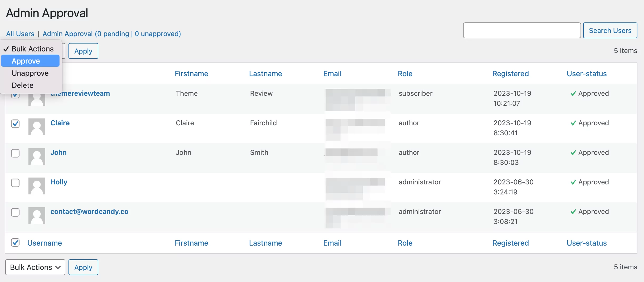Image resolution: width=644 pixels, height=282 pixels.
Task: Click the avatar for contact@wordcandy.co
Action: pyautogui.click(x=37, y=216)
